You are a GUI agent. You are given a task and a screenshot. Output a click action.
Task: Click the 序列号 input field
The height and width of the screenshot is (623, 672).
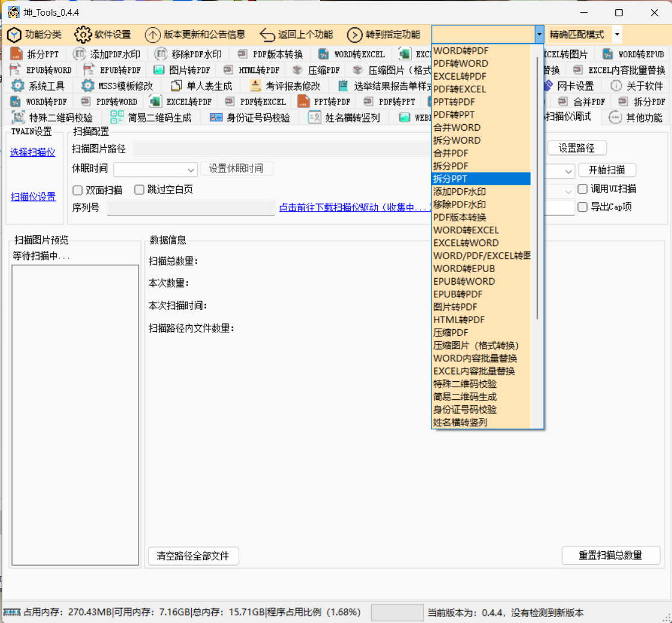190,208
